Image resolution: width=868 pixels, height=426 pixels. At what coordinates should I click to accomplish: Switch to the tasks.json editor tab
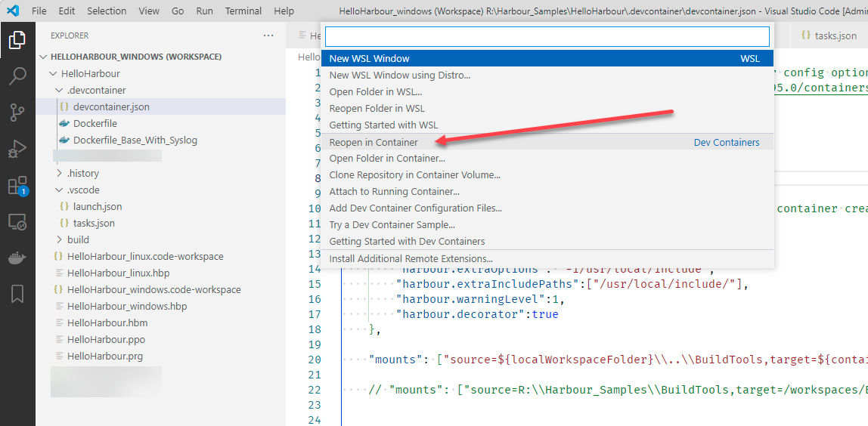[835, 35]
